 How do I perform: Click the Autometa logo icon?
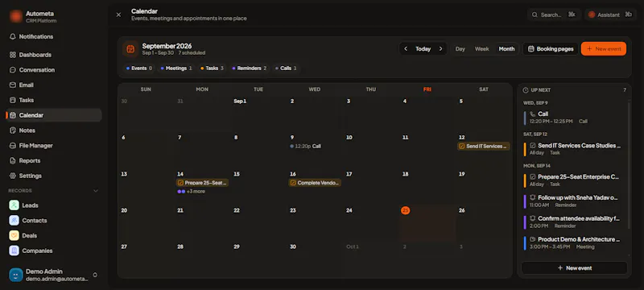tap(16, 16)
